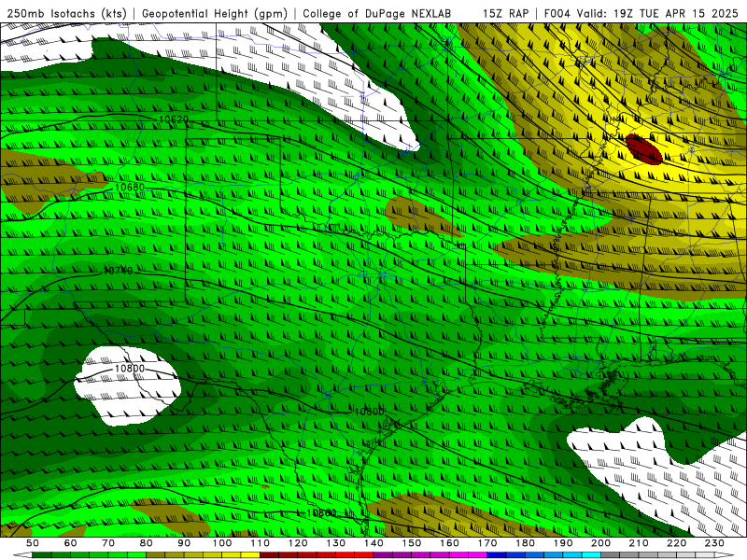Click the 'Geopotential Height (gpm)' title text
Image resolution: width=747 pixels, height=560 pixels.
tap(215, 14)
